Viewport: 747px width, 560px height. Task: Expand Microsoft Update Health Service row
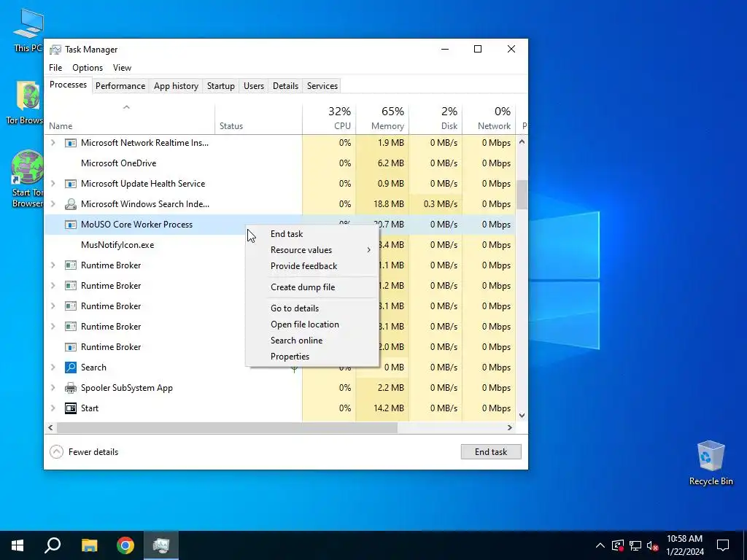coord(53,184)
